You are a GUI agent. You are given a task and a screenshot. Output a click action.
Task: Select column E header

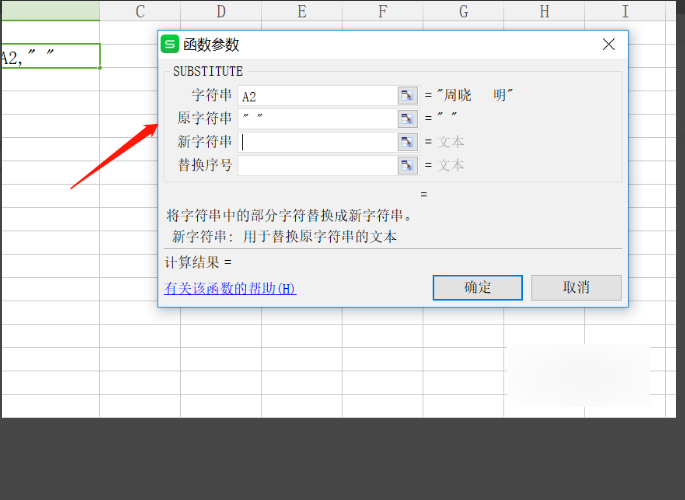[x=302, y=11]
